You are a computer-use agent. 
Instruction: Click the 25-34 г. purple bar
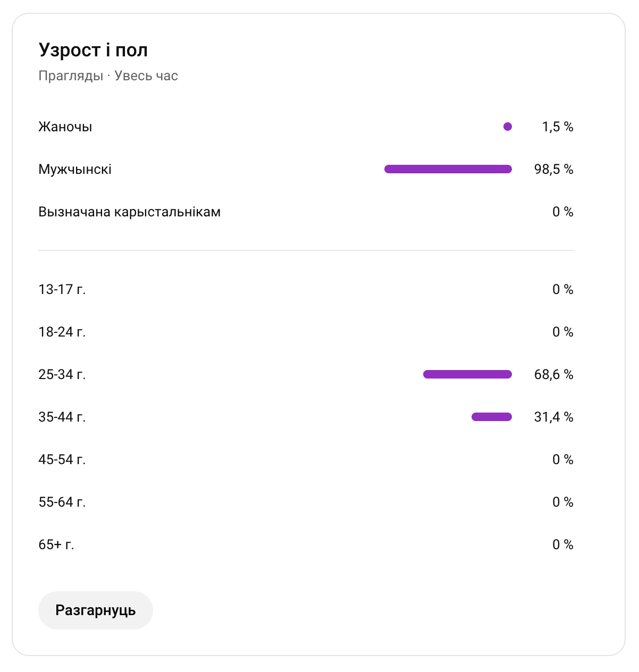467,374
